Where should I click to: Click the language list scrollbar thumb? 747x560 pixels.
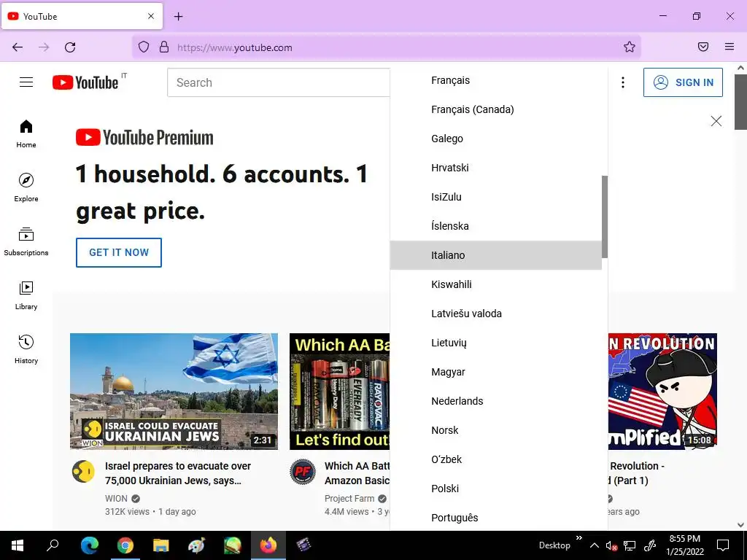pyautogui.click(x=605, y=217)
